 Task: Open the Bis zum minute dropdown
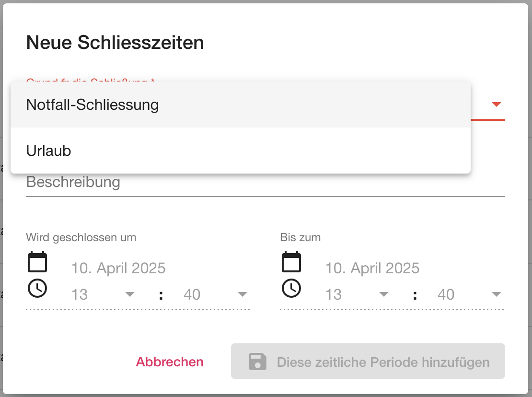(x=496, y=294)
